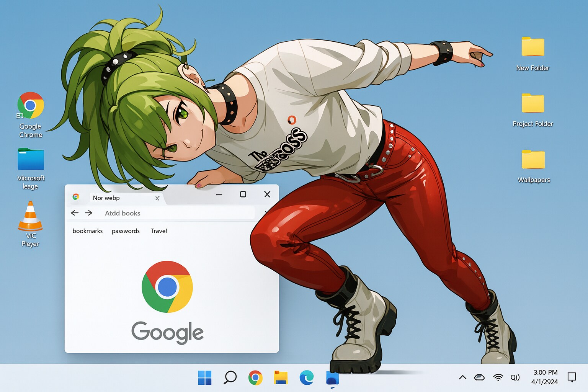
Task: Click the Windows Start button in taskbar
Action: click(205, 378)
